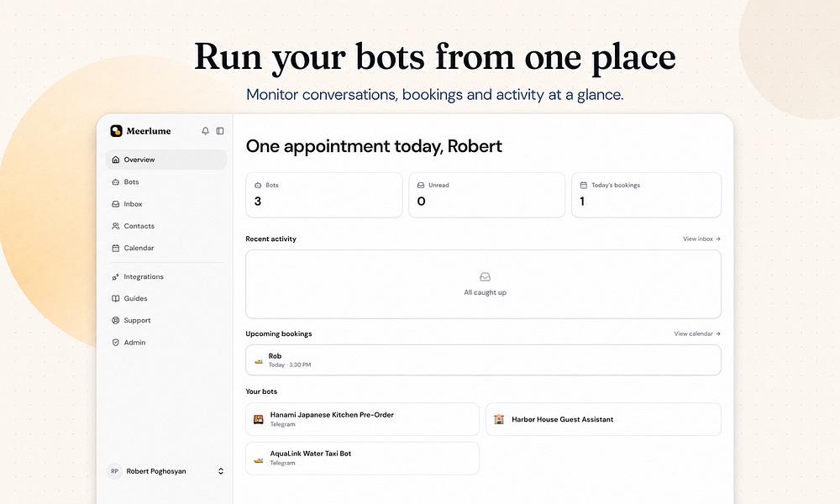
Task: Click the Meerlume brand name
Action: point(149,131)
